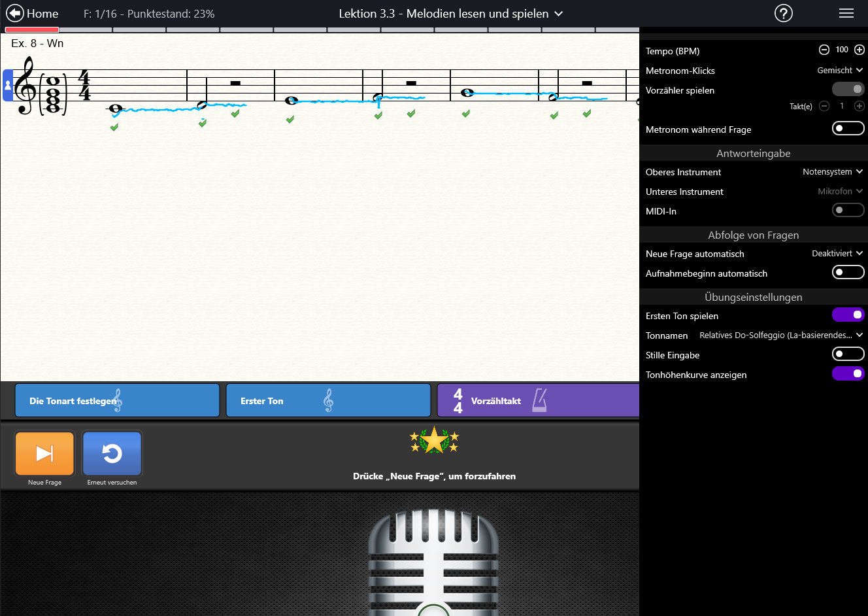Open the Tonnamen solfeggio dropdown
868x616 pixels.
click(x=781, y=335)
